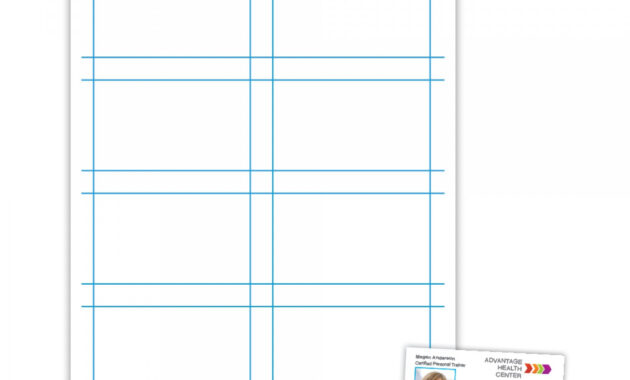630x380 pixels.
Task: Select the cardholder name on the card
Action: point(435,357)
